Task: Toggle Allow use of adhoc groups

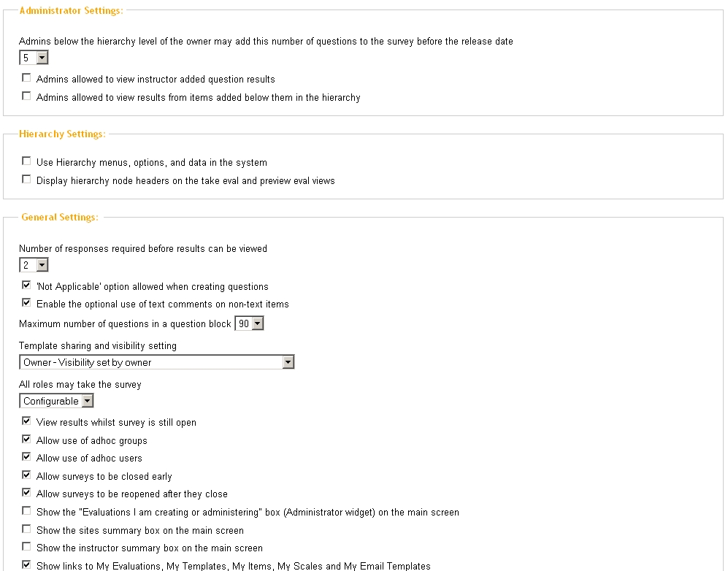Action: pyautogui.click(x=27, y=440)
